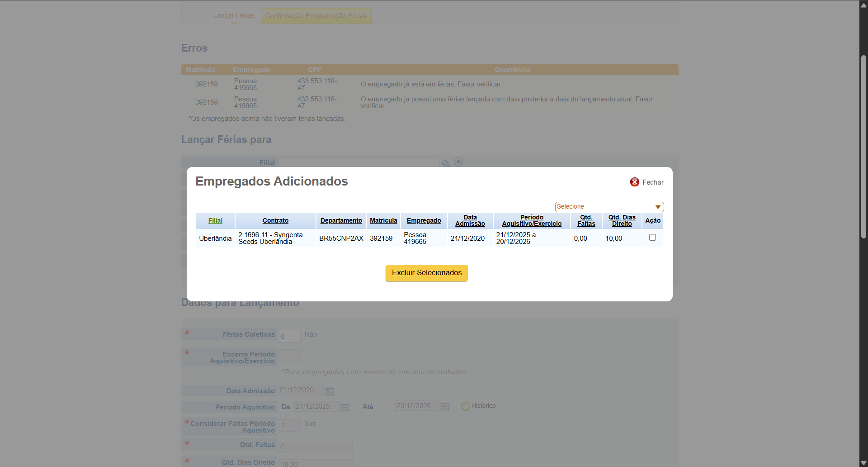Image resolution: width=868 pixels, height=467 pixels.
Task: Sort table by Data Admissão column header
Action: (x=470, y=220)
